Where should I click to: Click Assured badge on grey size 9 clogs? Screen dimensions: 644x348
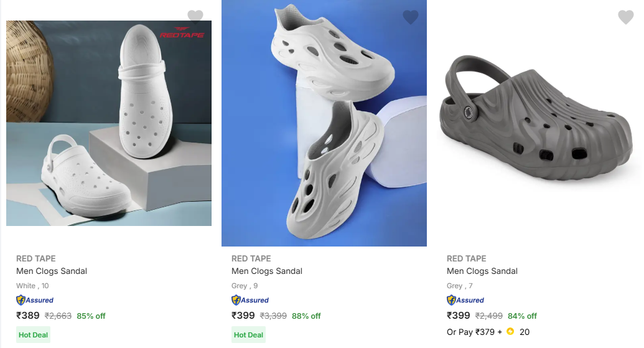click(250, 300)
